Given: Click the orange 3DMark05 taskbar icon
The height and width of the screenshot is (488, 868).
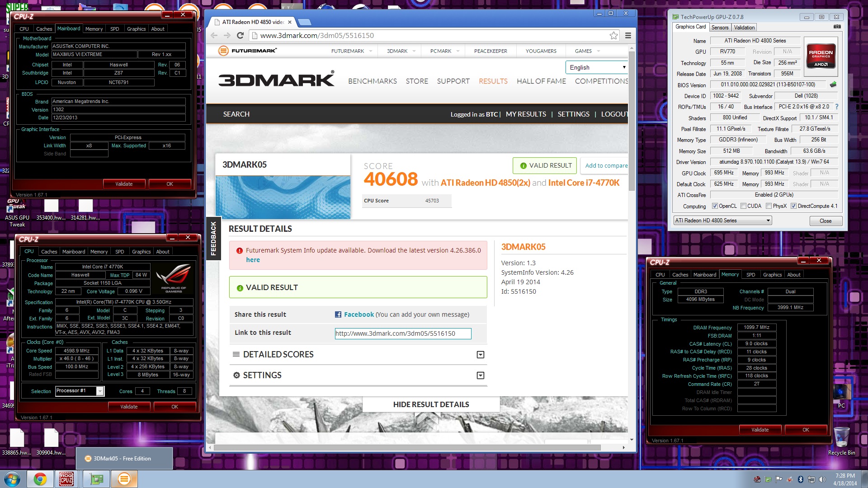Looking at the screenshot, I should coord(124,479).
